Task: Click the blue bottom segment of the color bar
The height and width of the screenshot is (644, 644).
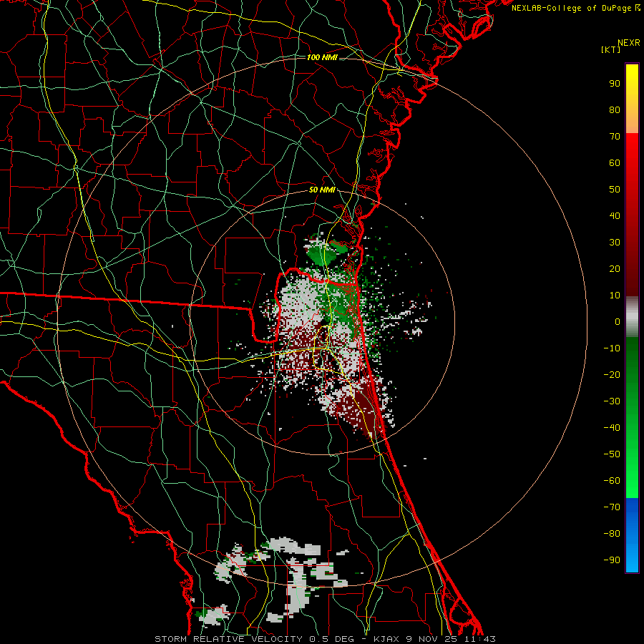Action: 632,535
